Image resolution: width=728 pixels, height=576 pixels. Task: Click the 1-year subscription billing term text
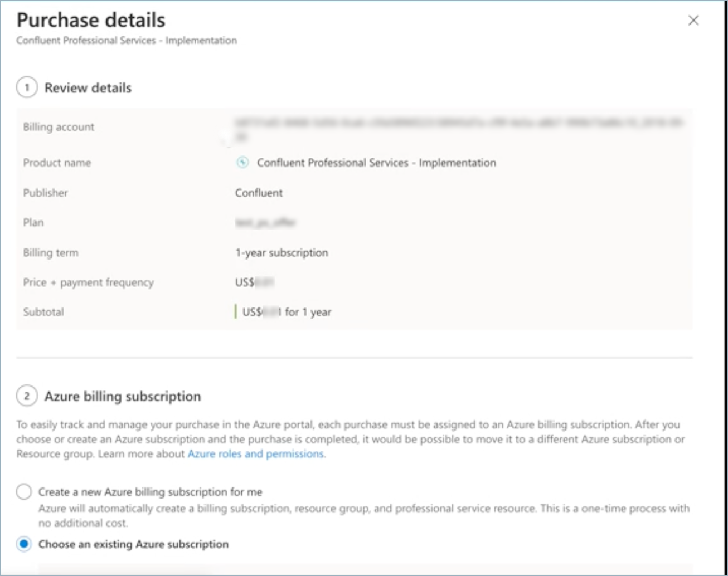[282, 252]
